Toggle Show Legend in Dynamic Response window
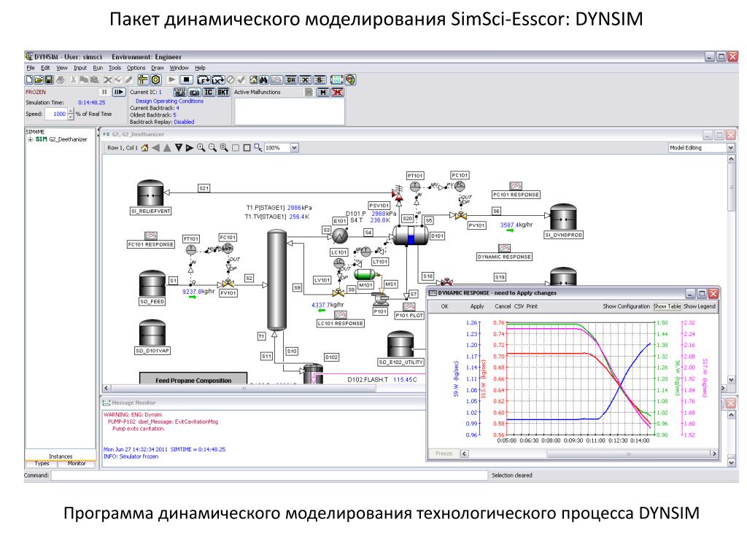Image resolution: width=747 pixels, height=560 pixels. [700, 306]
